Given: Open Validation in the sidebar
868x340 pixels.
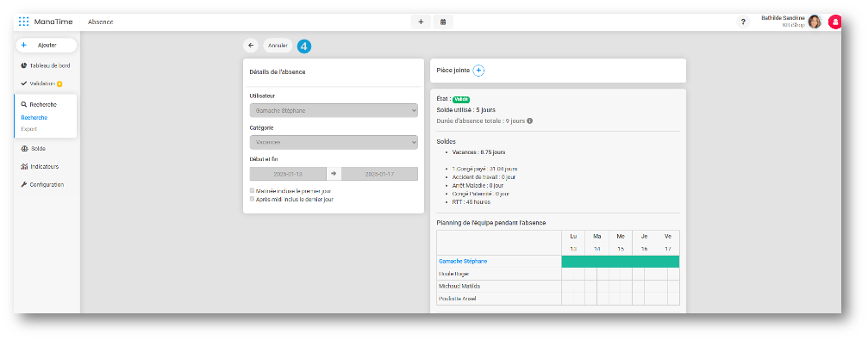Looking at the screenshot, I should tap(42, 83).
